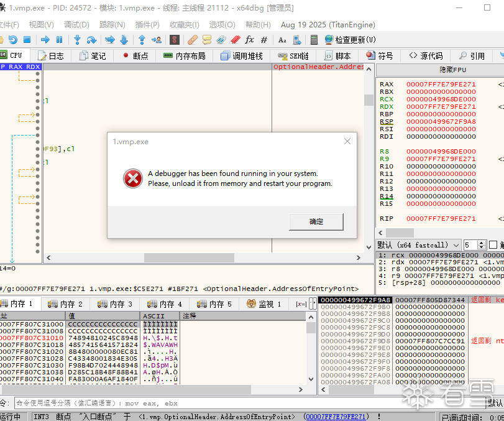The width and height of the screenshot is (504, 421).
Task: Select the 内存 1 dump tab
Action: 20,303
